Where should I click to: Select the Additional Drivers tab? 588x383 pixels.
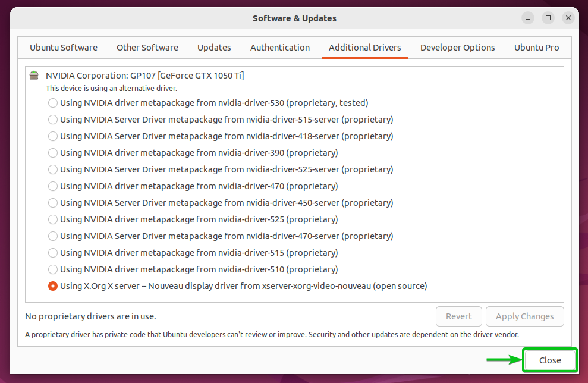pos(365,48)
